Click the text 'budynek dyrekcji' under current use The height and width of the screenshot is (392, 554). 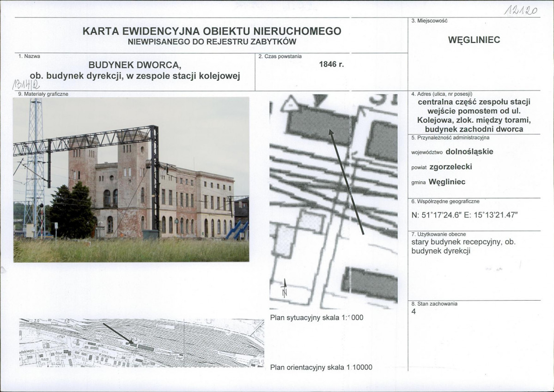(x=441, y=251)
